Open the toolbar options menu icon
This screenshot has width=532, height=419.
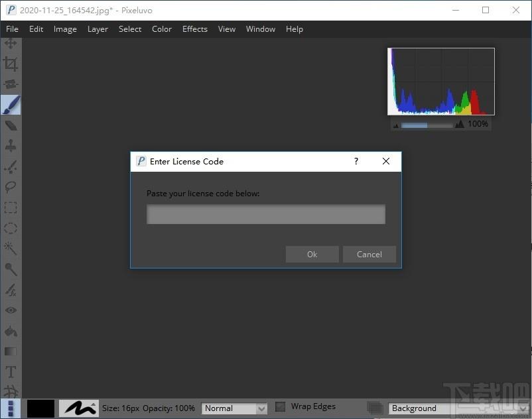click(11, 408)
